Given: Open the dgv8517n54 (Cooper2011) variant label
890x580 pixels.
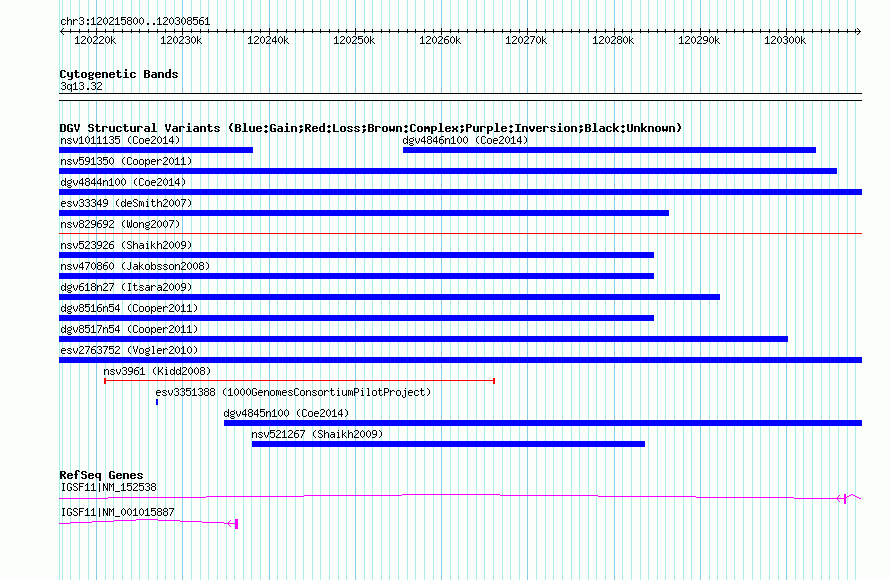Looking at the screenshot, I should 129,329.
